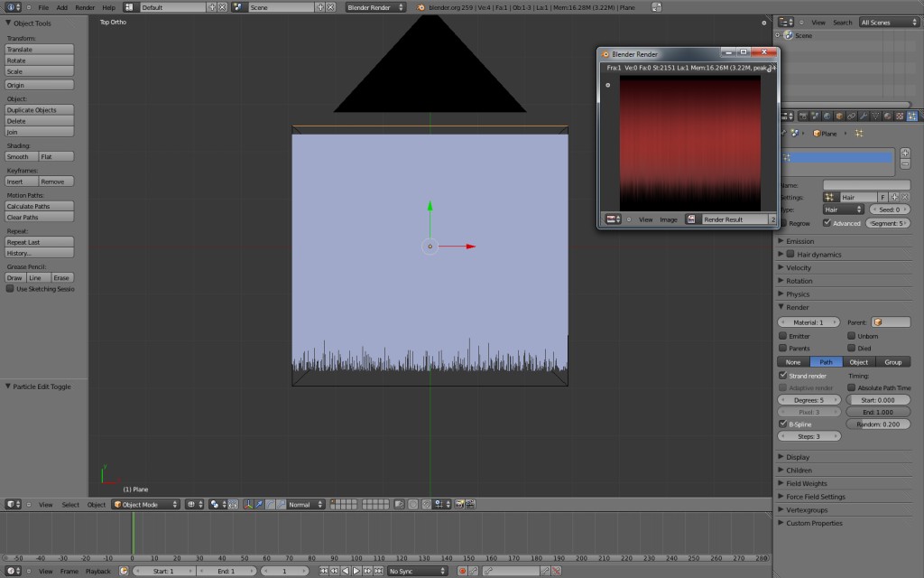Open the Modifiers tab (wrench icon)
The width and height of the screenshot is (924, 578).
click(864, 116)
